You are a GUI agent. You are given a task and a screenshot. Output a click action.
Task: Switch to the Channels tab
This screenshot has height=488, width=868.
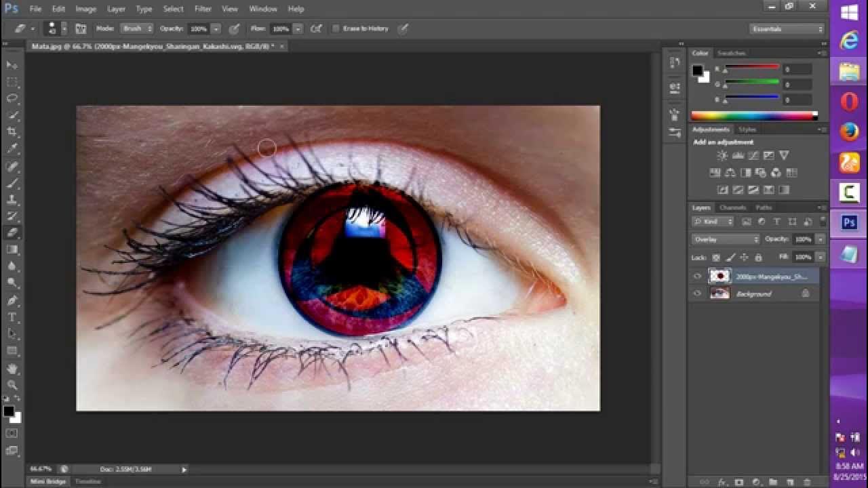(732, 207)
